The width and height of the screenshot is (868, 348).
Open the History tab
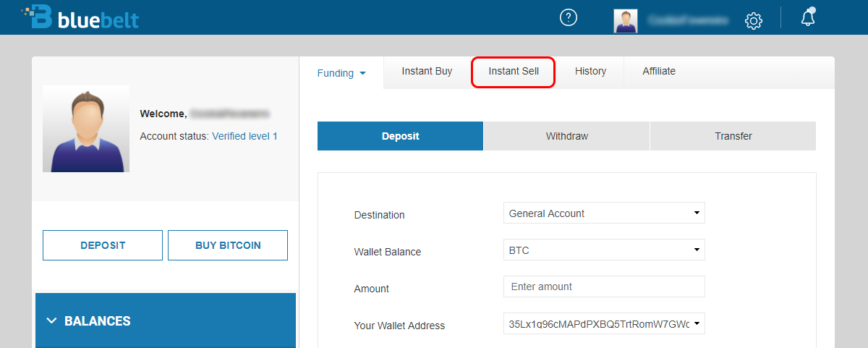coord(590,72)
